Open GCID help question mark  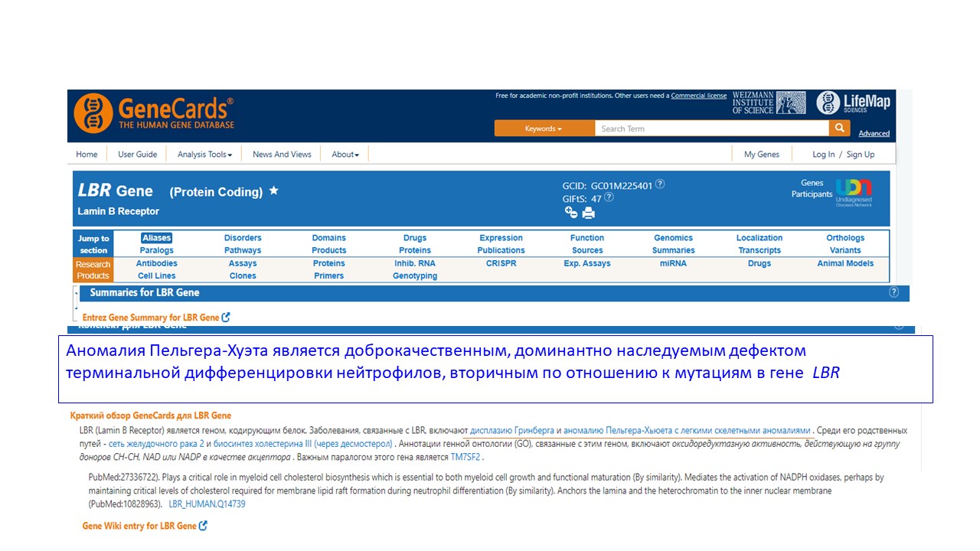tap(660, 184)
